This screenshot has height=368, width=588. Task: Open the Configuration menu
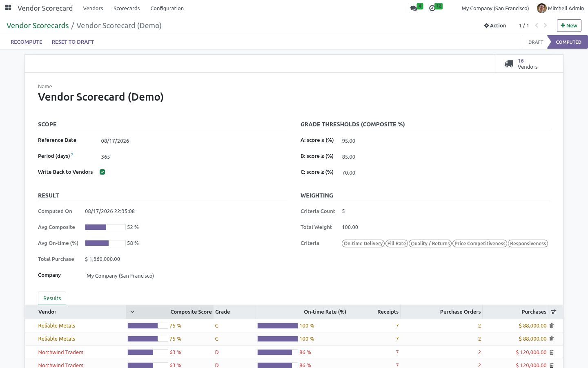click(x=167, y=8)
